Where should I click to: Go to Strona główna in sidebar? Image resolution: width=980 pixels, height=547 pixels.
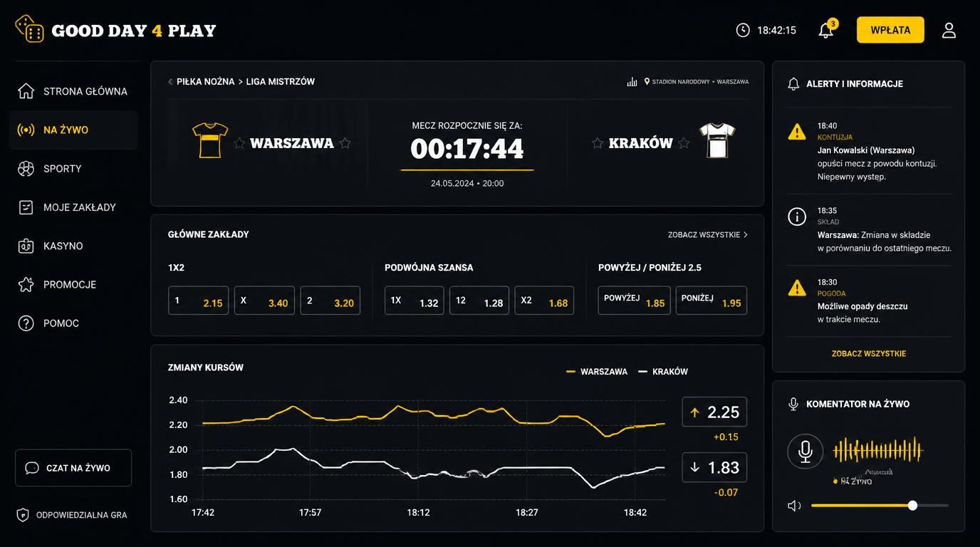click(73, 91)
